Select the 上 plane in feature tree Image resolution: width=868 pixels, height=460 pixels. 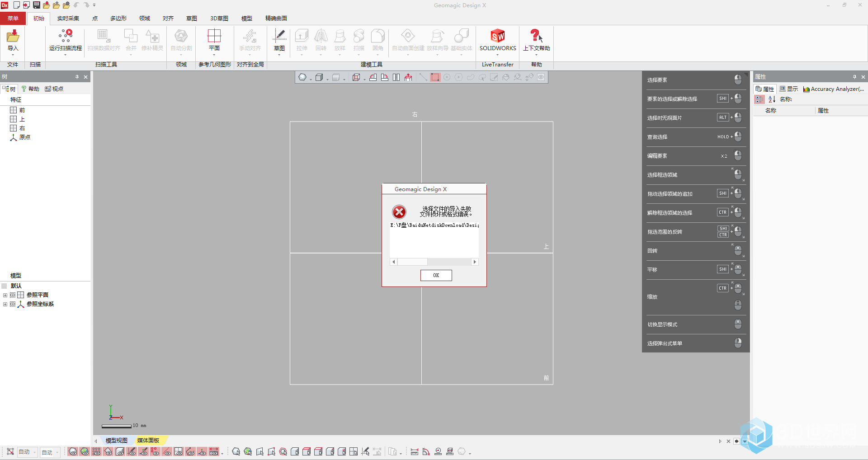[18, 119]
